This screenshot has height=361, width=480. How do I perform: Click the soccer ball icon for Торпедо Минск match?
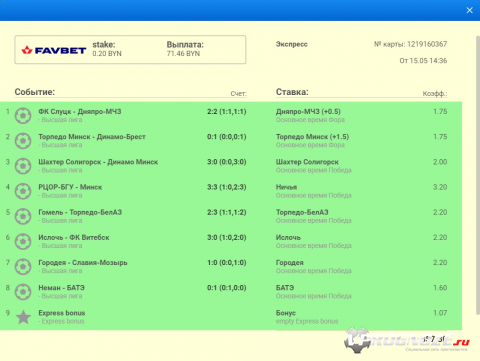click(23, 141)
